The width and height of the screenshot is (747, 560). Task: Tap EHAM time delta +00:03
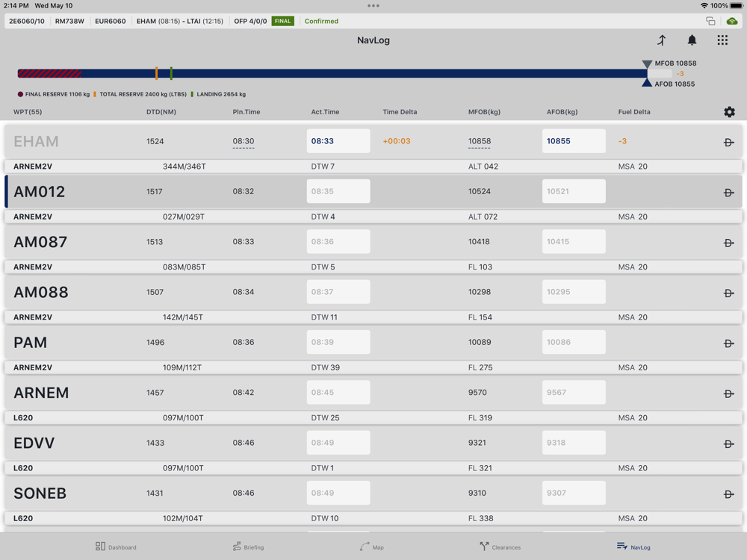tap(397, 141)
